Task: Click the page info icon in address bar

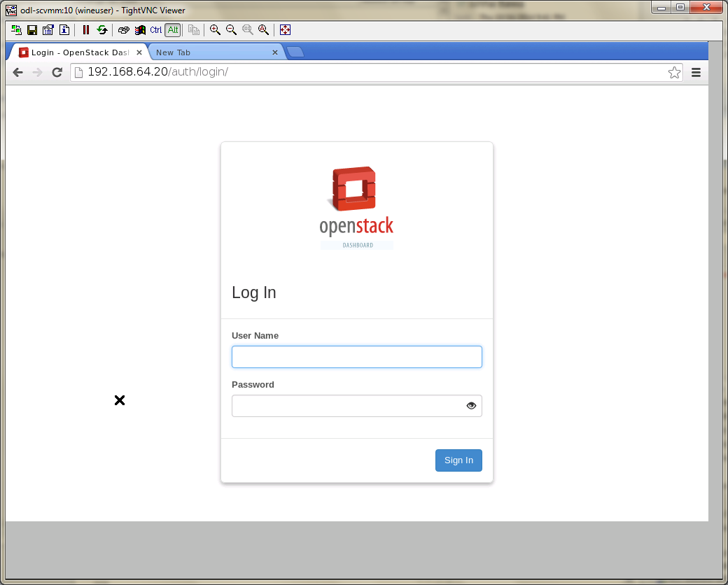Action: pos(79,73)
